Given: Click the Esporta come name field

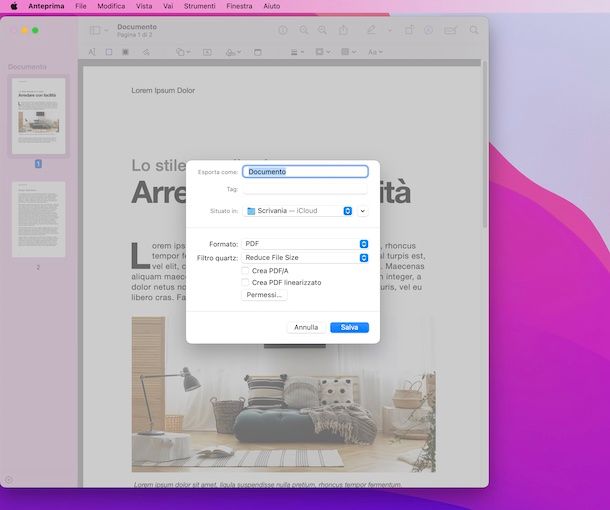Looking at the screenshot, I should 305,172.
